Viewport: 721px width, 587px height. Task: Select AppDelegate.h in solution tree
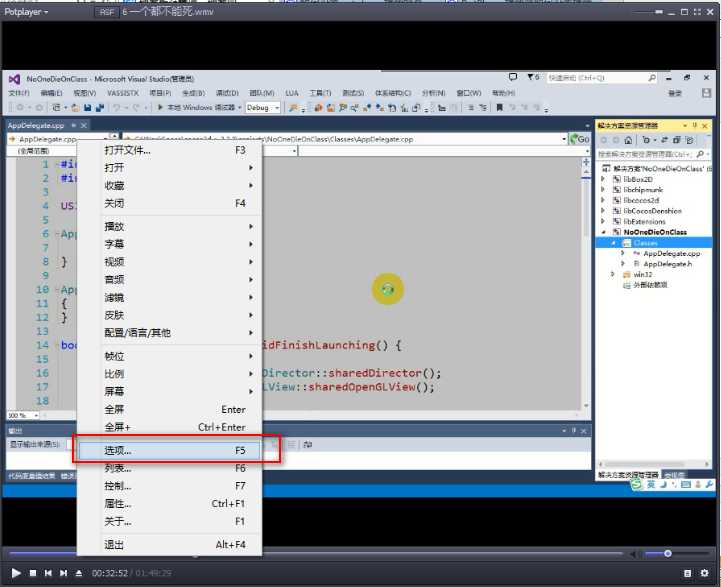click(667, 264)
